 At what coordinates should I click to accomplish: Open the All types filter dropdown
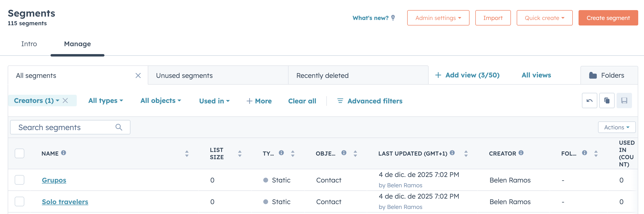point(105,101)
